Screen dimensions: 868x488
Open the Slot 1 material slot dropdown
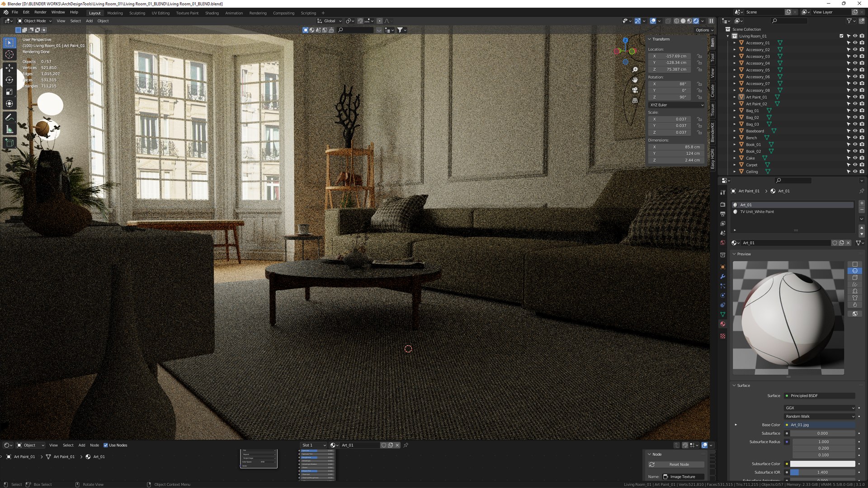click(x=314, y=445)
